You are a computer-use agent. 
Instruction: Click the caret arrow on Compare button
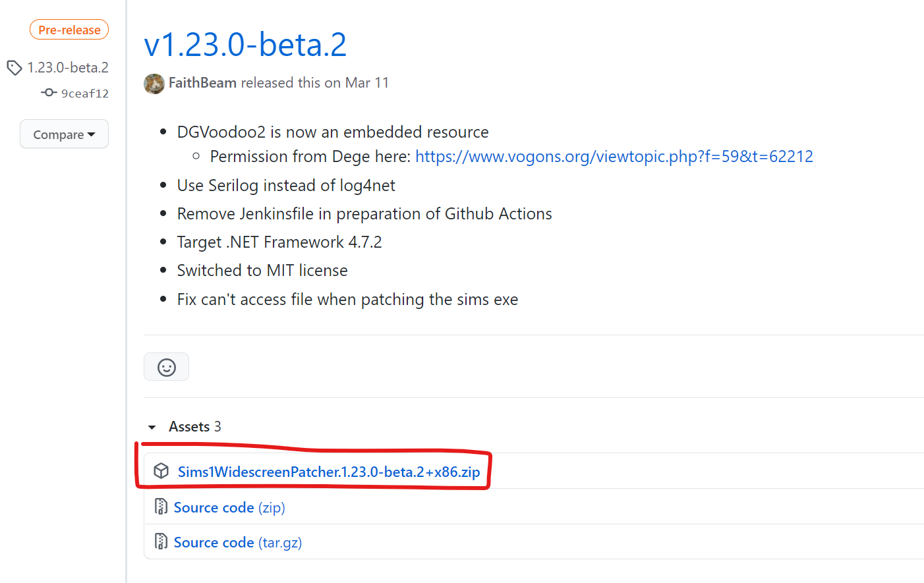coord(92,134)
